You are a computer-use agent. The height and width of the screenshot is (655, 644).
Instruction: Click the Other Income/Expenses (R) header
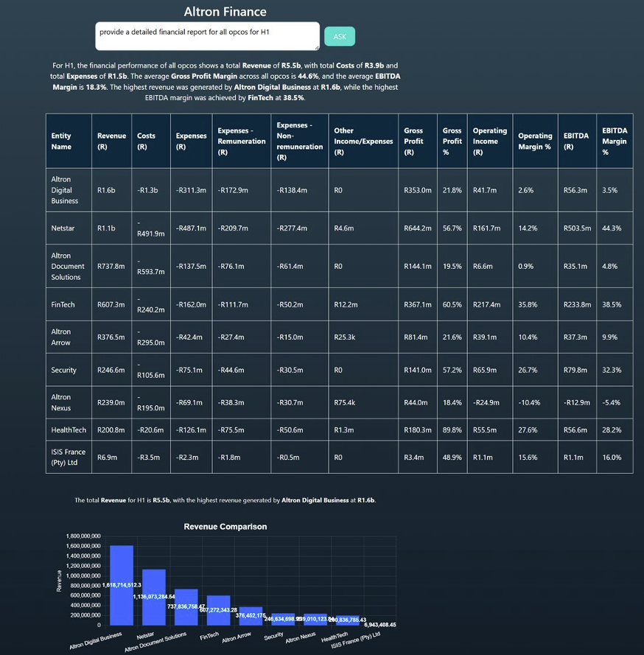tap(363, 141)
